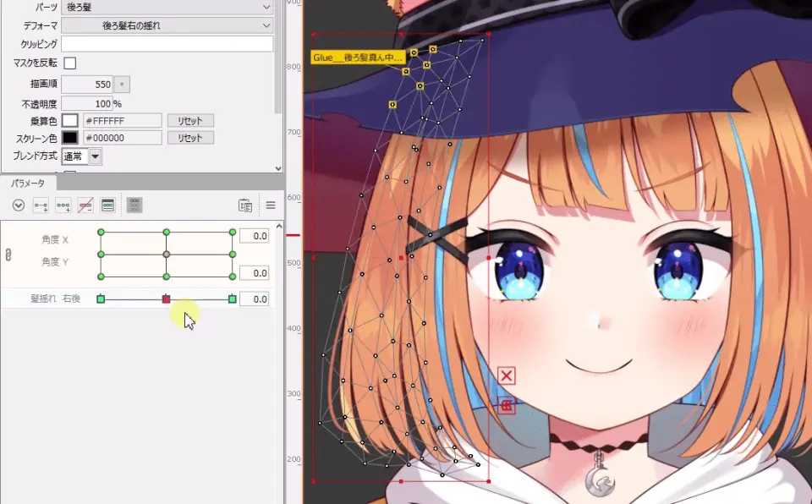
Task: Click the right green key on 髪揺れ 右後 slider
Action: click(233, 299)
